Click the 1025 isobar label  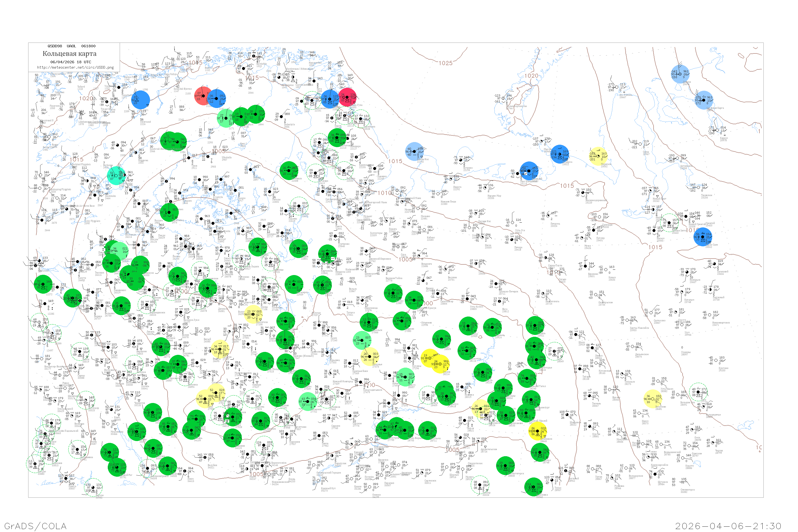(446, 63)
